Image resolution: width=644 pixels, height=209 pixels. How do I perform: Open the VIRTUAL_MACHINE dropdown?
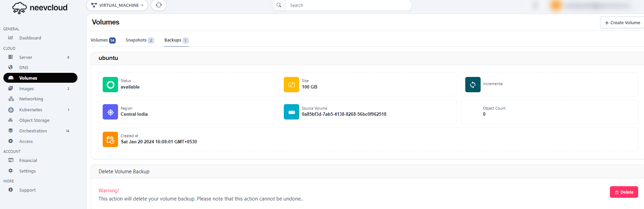(117, 5)
